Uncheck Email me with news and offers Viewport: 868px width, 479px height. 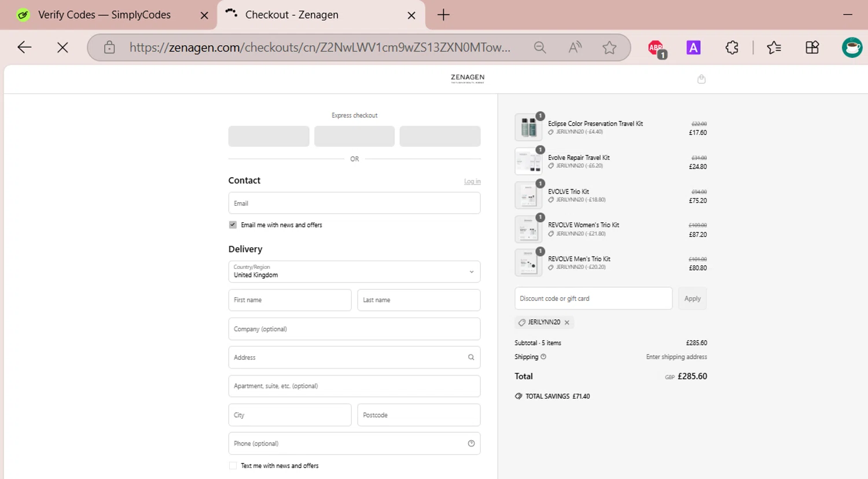(x=233, y=225)
